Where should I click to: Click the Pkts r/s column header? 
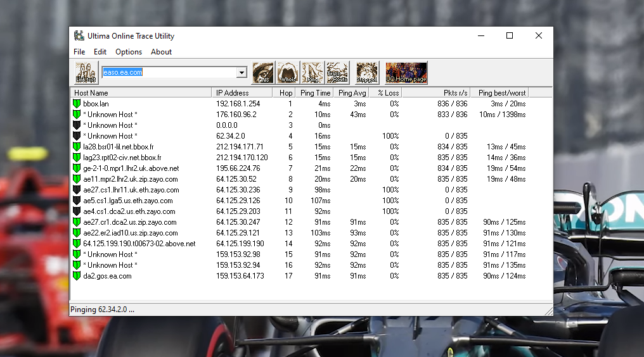pyautogui.click(x=435, y=93)
